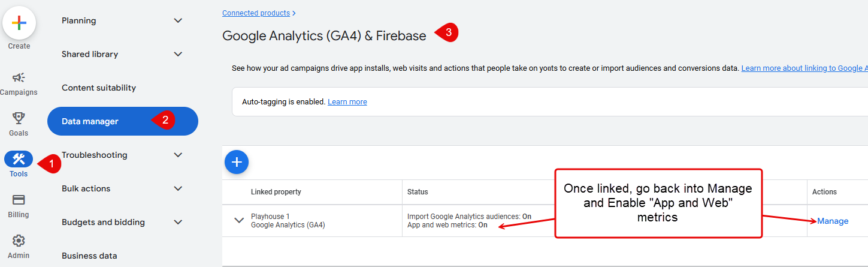Expand the Shared library section

coord(178,54)
